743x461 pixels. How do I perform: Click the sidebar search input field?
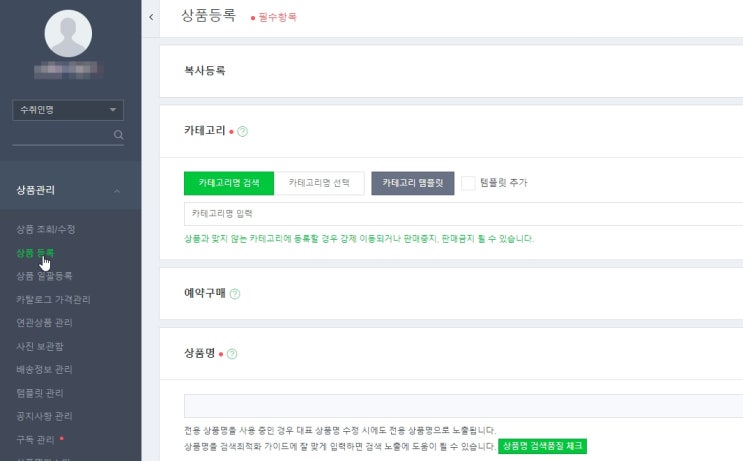tap(60, 135)
